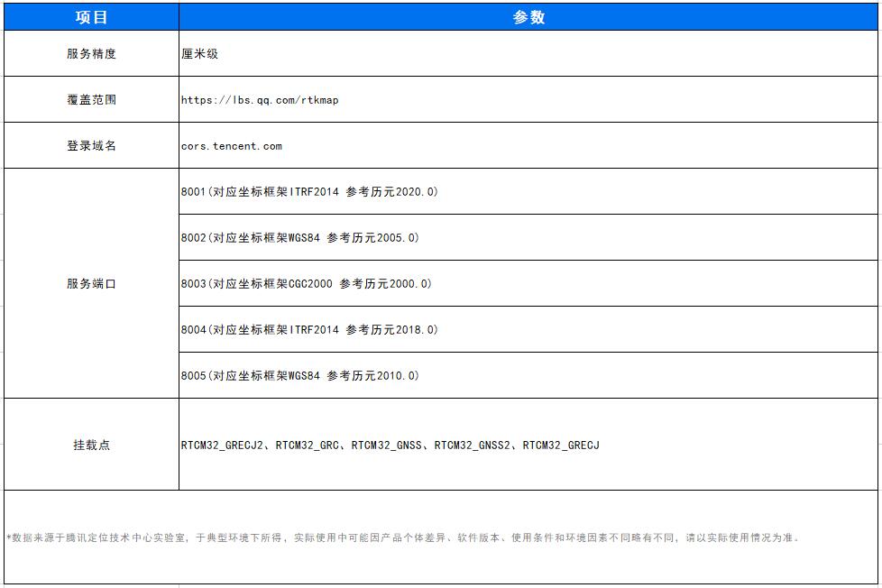Click the footnote about 腾讯定位技术中心实验室
The height and width of the screenshot is (588, 882).
coord(403,538)
